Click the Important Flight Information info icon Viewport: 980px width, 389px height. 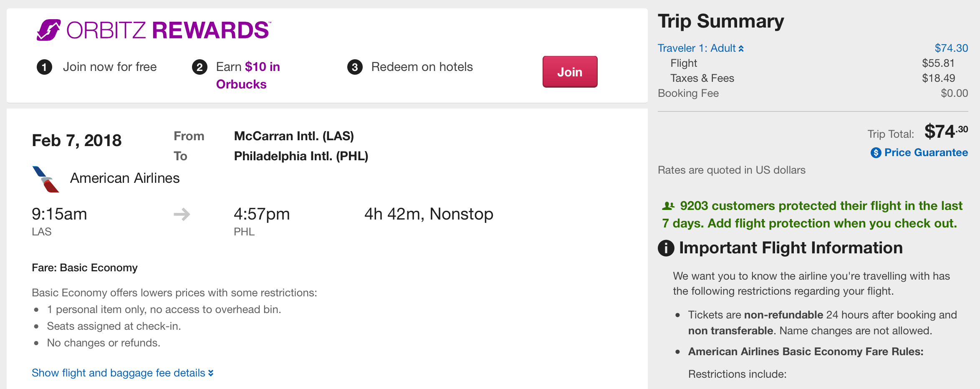(x=666, y=248)
